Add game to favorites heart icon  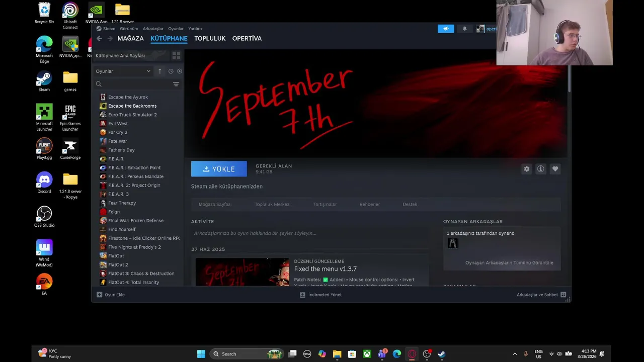click(x=555, y=169)
